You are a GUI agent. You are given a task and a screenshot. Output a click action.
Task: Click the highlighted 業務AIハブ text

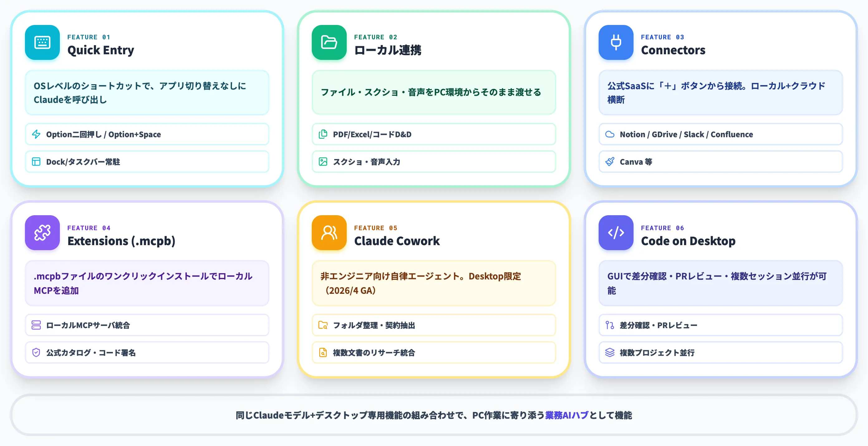tap(567, 415)
